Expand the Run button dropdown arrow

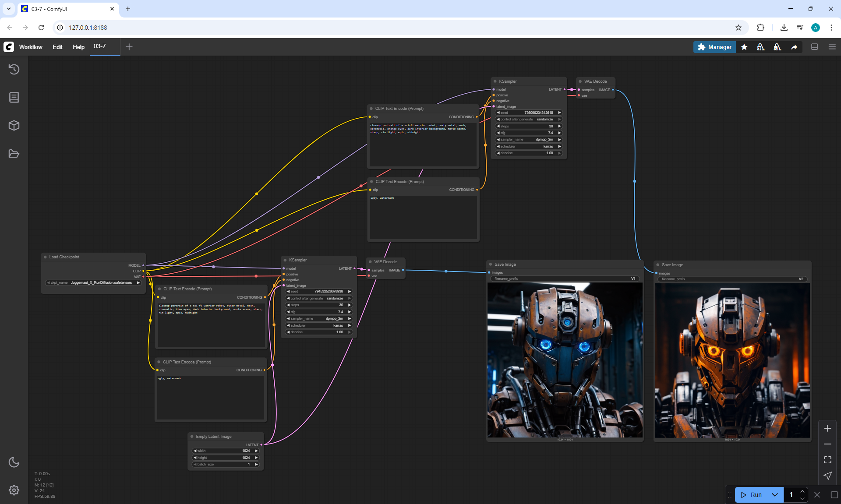[775, 495]
